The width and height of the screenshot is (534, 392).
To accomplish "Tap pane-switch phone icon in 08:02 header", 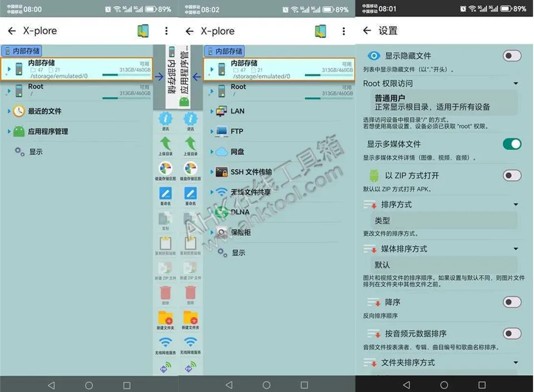I will (x=320, y=31).
